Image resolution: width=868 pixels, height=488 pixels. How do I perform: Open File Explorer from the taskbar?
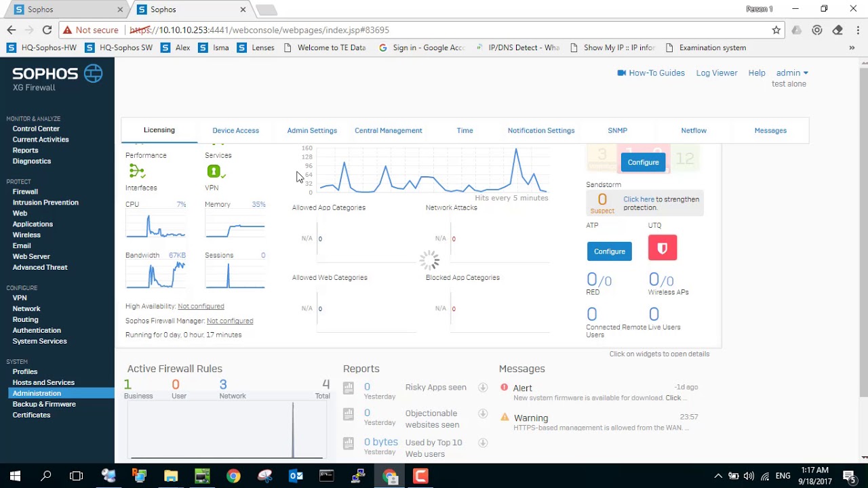coord(171,476)
